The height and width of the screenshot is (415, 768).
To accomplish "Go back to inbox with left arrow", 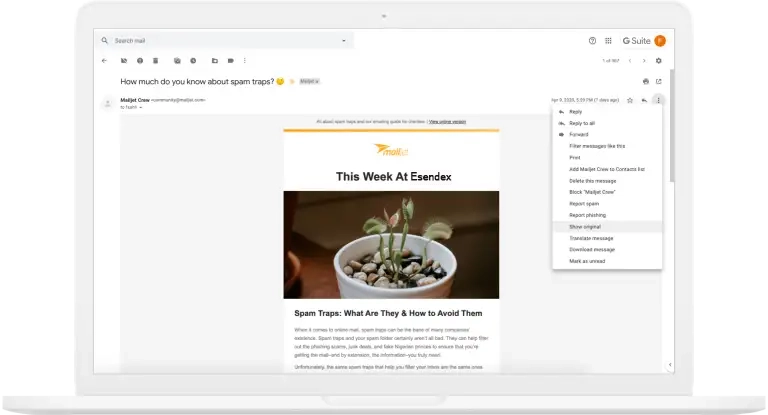I will coord(104,61).
